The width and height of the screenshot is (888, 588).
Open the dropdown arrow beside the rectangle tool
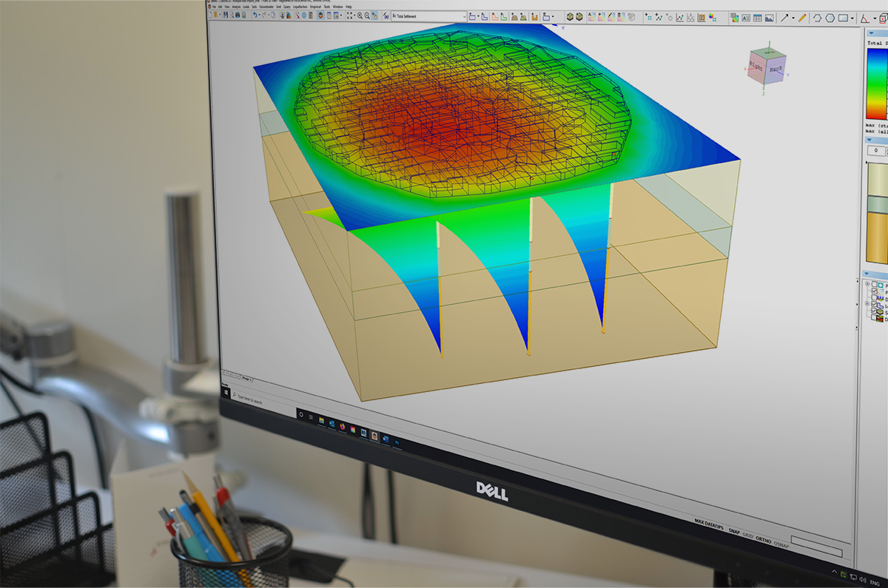[852, 18]
